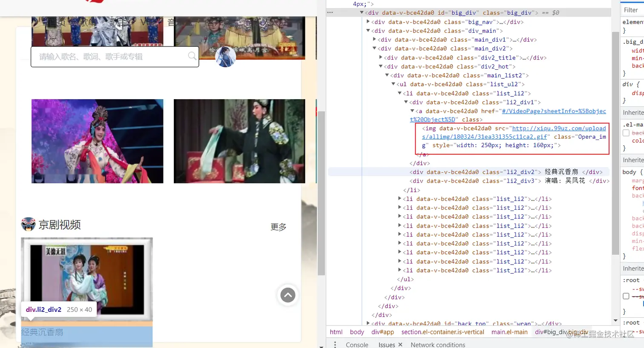Click the ellipsis beside the selected big_div node
Image resolution: width=644 pixels, height=348 pixels.
pyautogui.click(x=330, y=13)
